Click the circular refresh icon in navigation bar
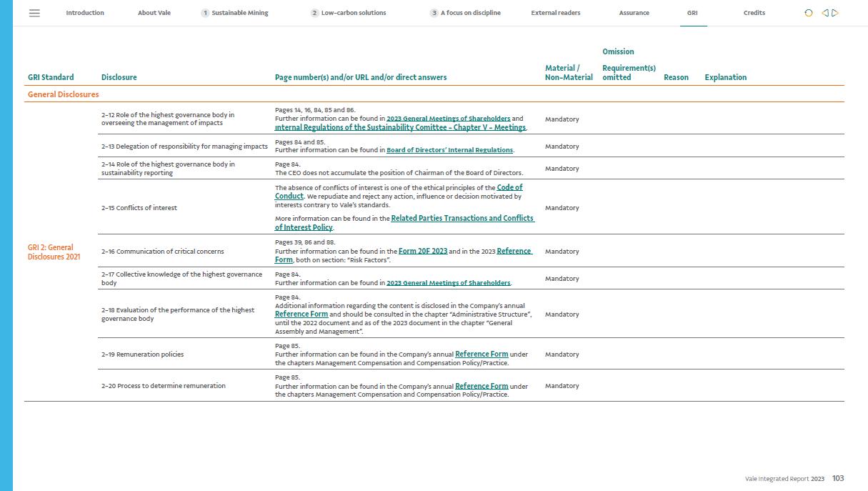This screenshot has height=491, width=868. [809, 13]
